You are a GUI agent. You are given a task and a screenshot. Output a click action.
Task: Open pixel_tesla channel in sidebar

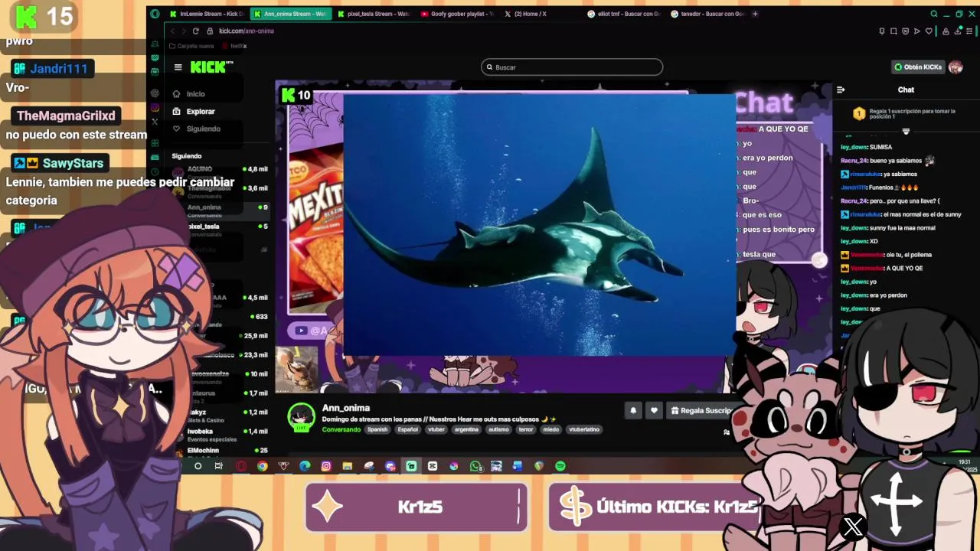point(220,227)
